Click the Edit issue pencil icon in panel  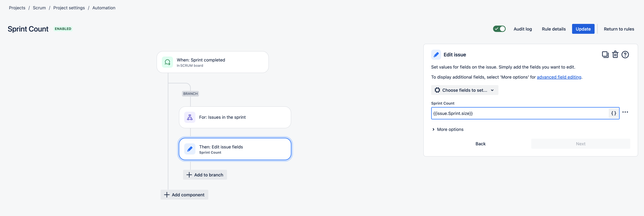click(x=436, y=55)
